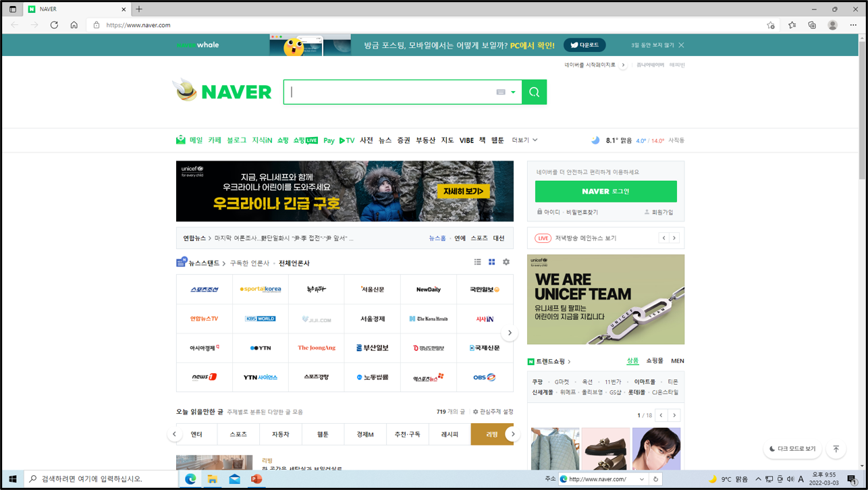The width and height of the screenshot is (868, 490).
Task: Show previous LIVE news item arrow
Action: pos(663,238)
